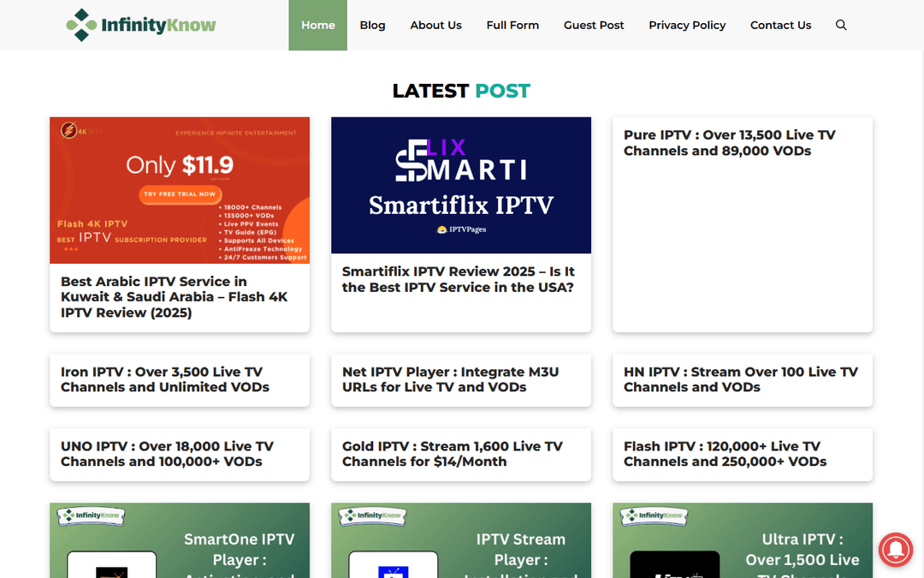
Task: Open the Flash 4K IPTV thumbnail image
Action: [x=180, y=190]
